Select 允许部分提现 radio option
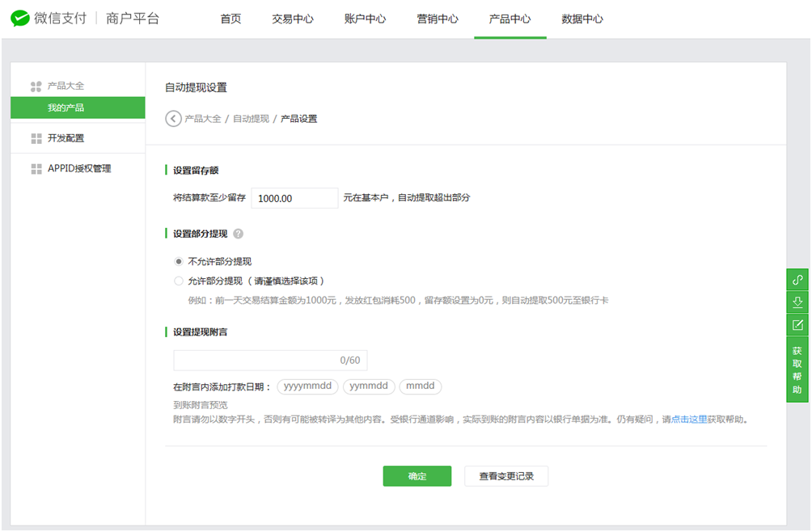Image resolution: width=812 pixels, height=532 pixels. (x=179, y=281)
